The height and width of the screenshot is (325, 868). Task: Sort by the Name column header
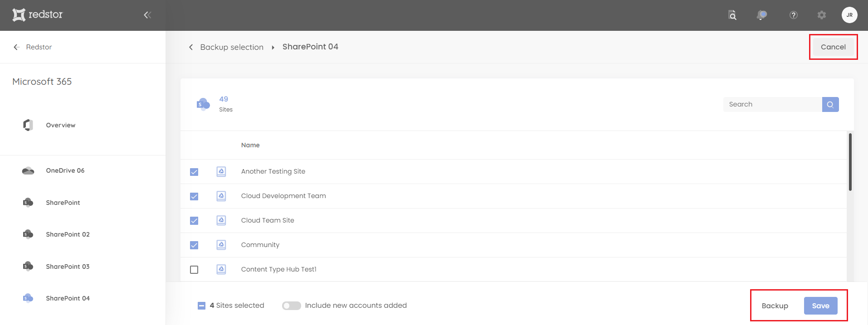[x=250, y=145]
